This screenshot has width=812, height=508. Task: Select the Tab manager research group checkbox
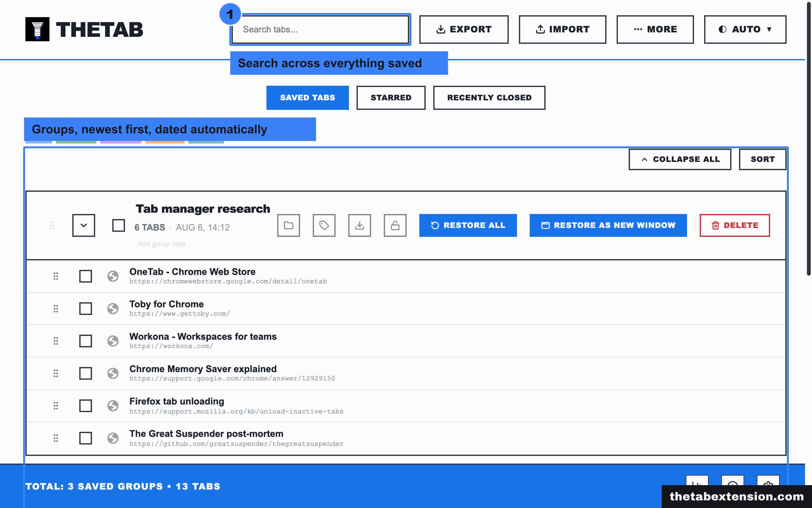pos(118,225)
